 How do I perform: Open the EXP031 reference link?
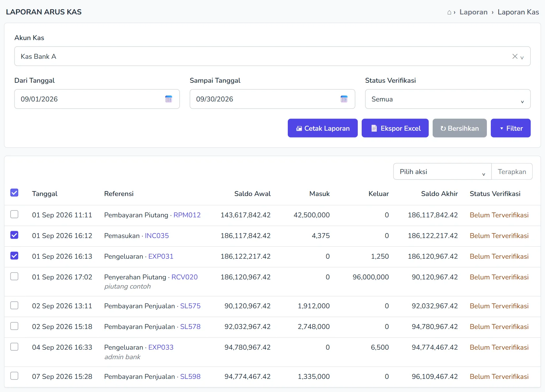click(161, 256)
